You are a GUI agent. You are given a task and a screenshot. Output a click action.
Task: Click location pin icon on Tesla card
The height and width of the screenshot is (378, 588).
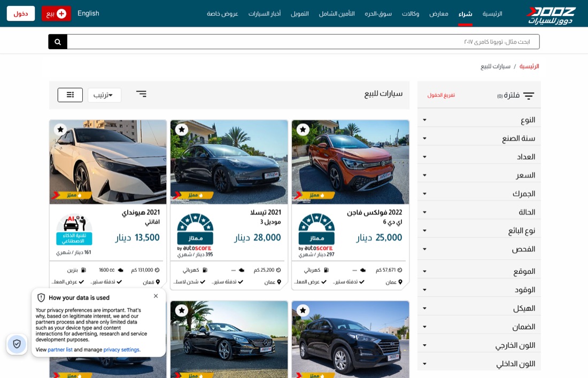280,282
